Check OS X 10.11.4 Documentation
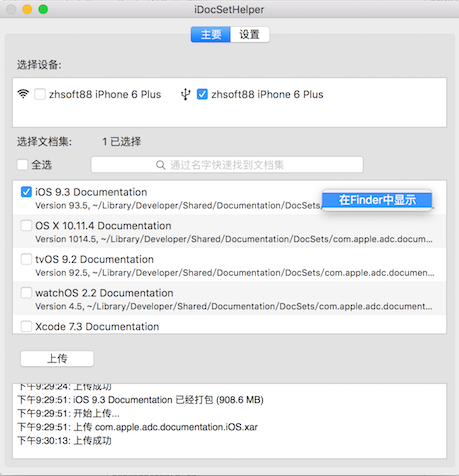Image resolution: width=459 pixels, height=476 pixels. click(26, 226)
